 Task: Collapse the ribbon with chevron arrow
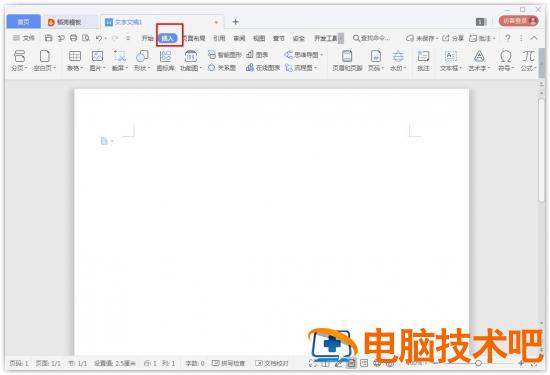(x=534, y=38)
